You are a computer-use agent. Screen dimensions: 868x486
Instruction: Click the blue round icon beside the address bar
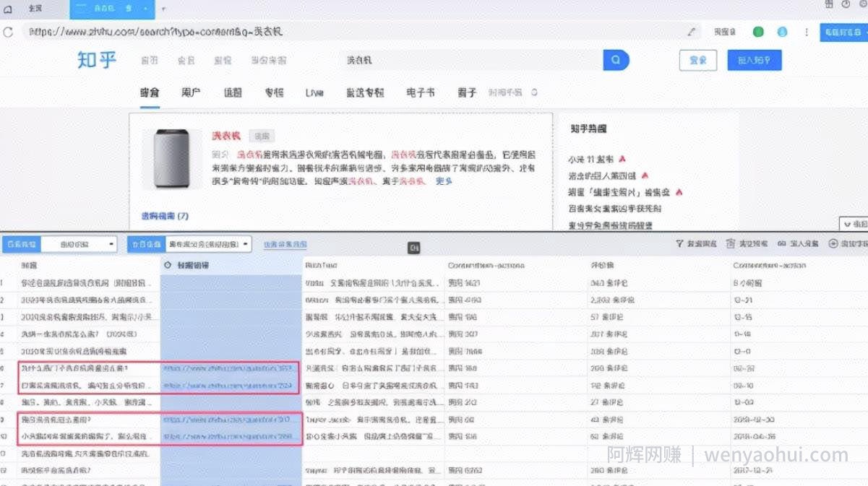coord(782,32)
